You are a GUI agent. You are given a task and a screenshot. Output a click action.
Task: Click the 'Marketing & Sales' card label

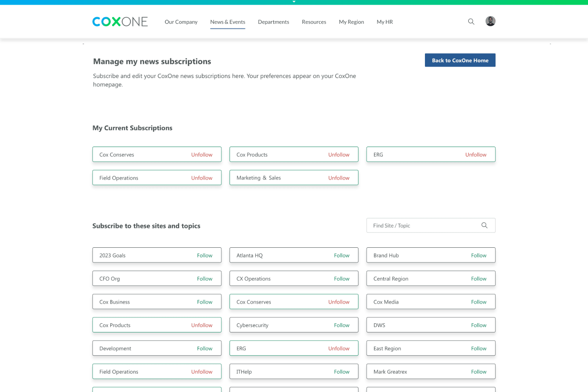pos(259,178)
